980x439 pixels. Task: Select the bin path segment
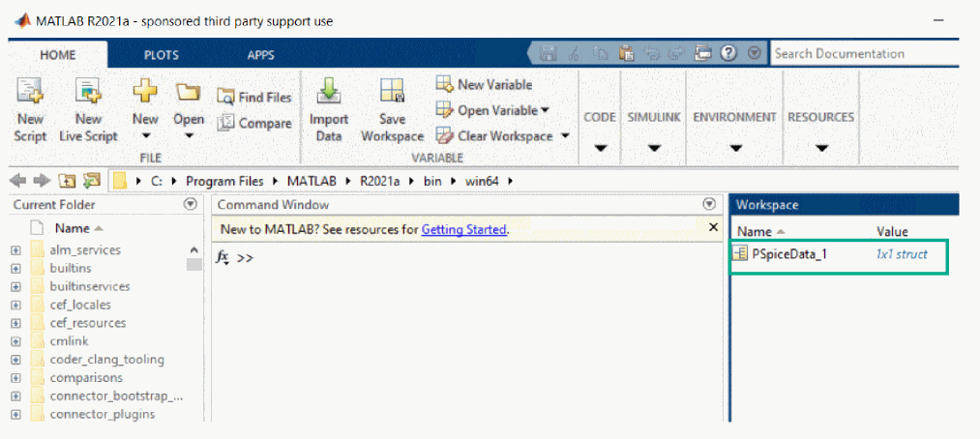(433, 181)
